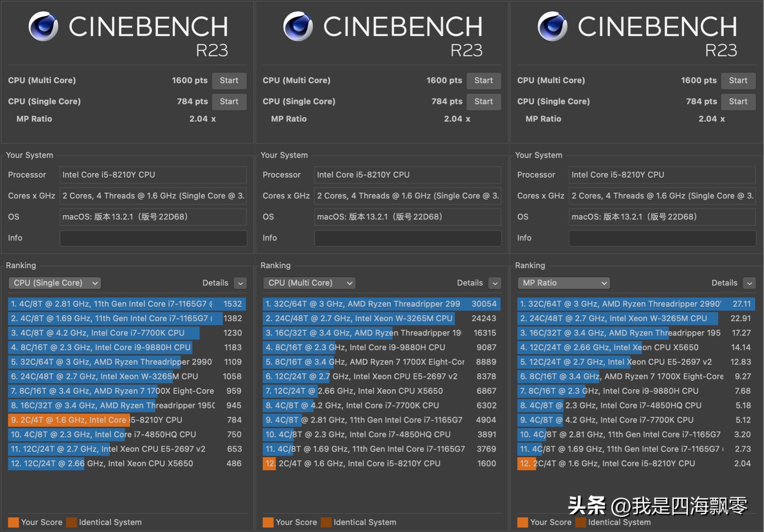Viewport: 764px width, 532px height.
Task: Start Single Core test in right panel
Action: point(738,102)
